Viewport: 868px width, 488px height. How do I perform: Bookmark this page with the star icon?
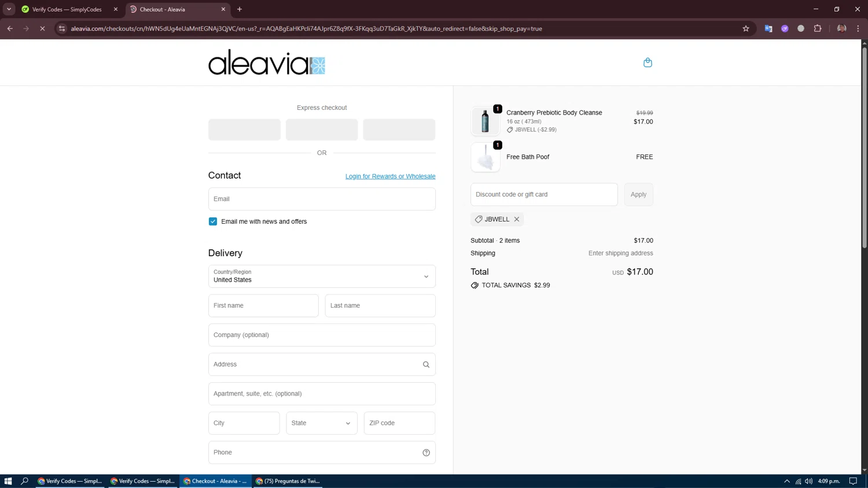[x=746, y=28]
